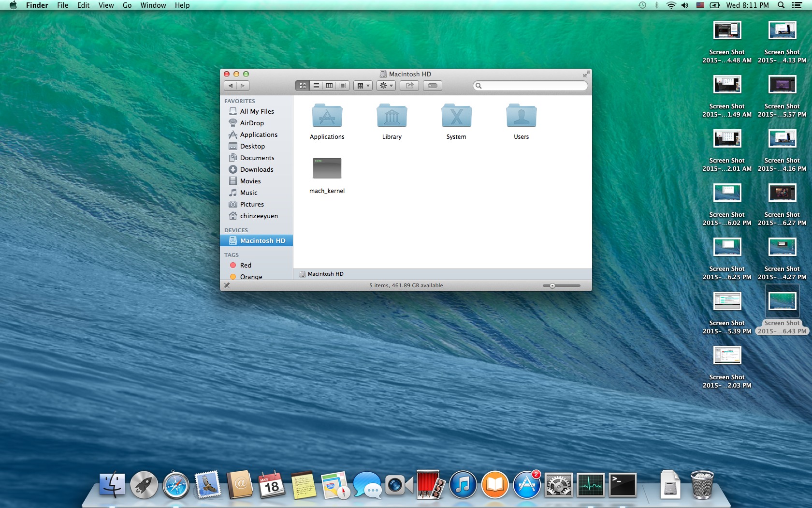Viewport: 812px width, 508px height.
Task: Switch to column view
Action: [329, 86]
